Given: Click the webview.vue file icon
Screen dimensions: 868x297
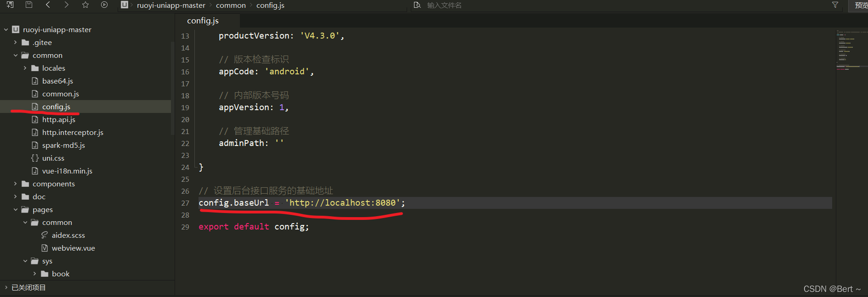Looking at the screenshot, I should click(x=45, y=248).
